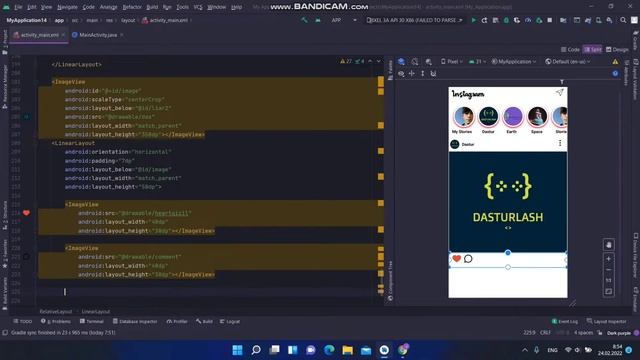Open the Design Surface layers icon
Viewport: 640px width, 360px height.
[402, 62]
